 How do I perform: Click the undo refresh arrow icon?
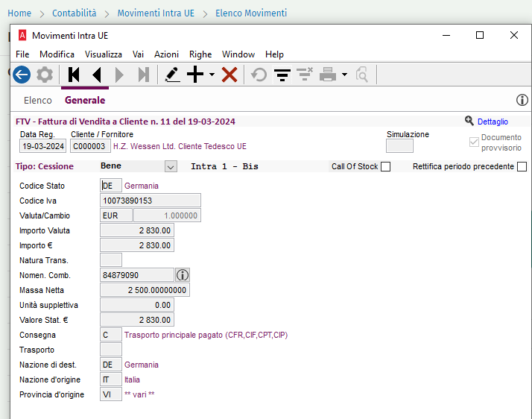click(x=259, y=75)
